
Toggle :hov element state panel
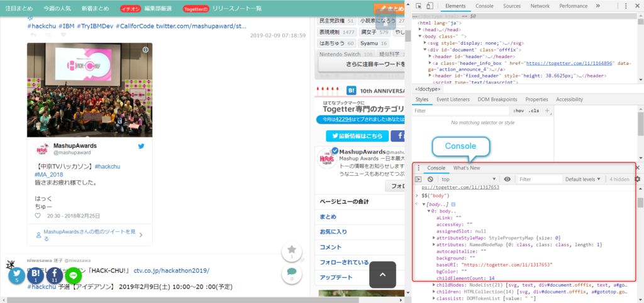[x=519, y=111]
